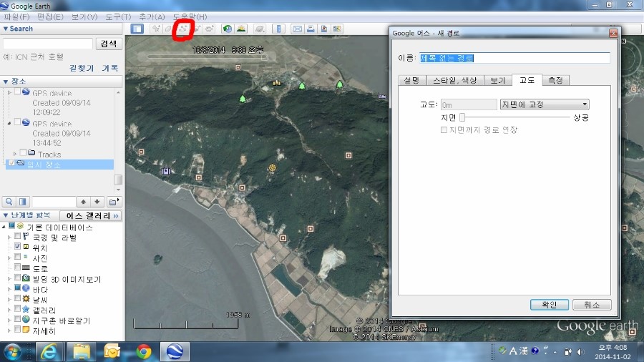The width and height of the screenshot is (644, 362).
Task: Click the Google Earth taskbar icon
Action: tap(175, 352)
